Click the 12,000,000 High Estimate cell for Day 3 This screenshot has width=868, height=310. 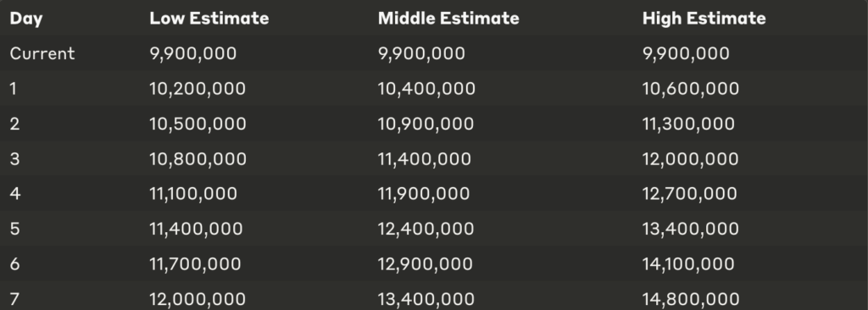(x=691, y=159)
